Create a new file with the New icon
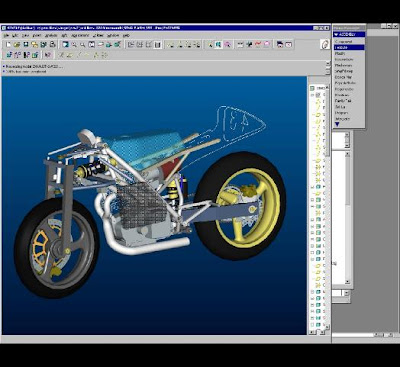Viewport: 400px width, 367px height. [x=8, y=44]
